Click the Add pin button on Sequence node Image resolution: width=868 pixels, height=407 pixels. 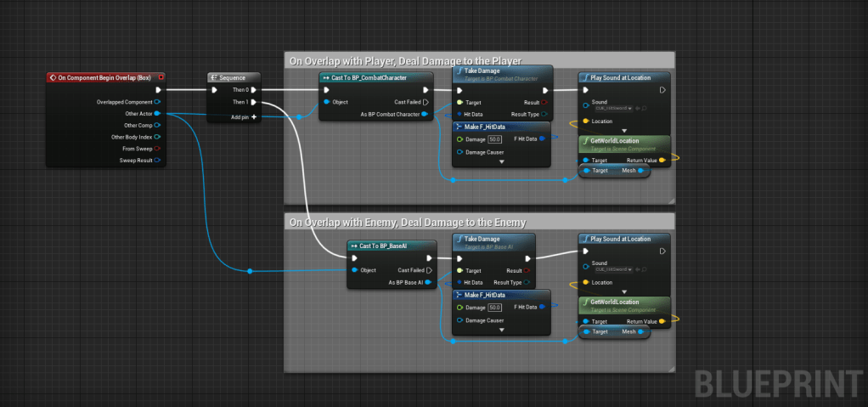254,116
